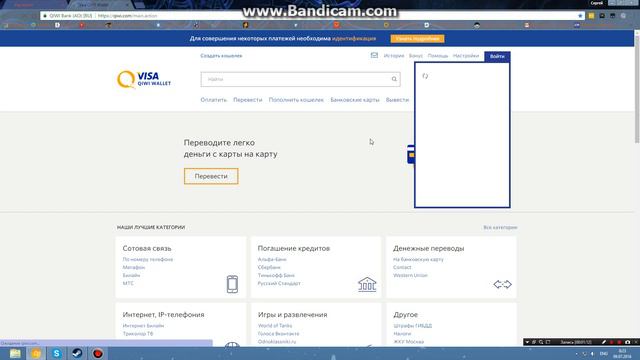The image size is (640, 360).
Task: Open the Голоса Вконтакте link
Action: click(x=278, y=333)
